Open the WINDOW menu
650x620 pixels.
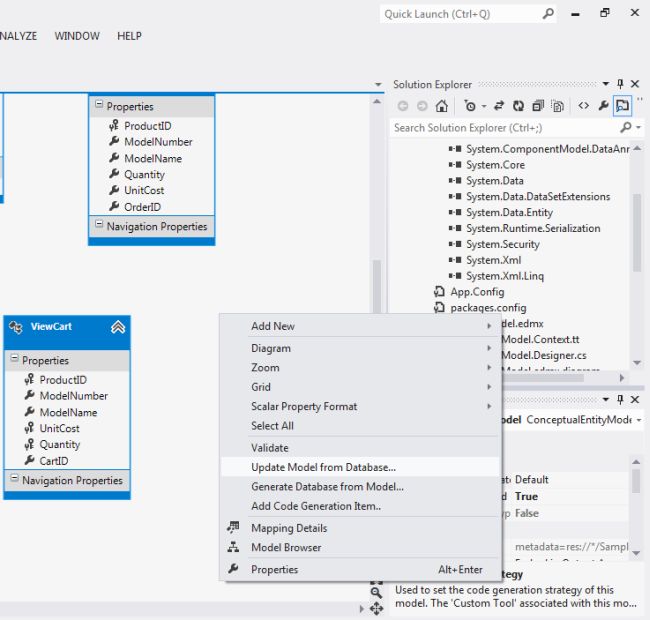click(77, 36)
